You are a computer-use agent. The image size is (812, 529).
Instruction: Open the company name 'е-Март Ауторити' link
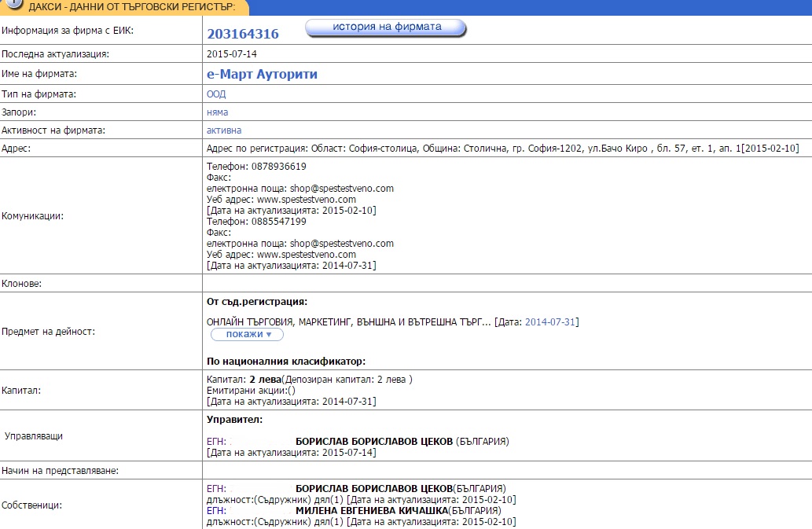(262, 74)
